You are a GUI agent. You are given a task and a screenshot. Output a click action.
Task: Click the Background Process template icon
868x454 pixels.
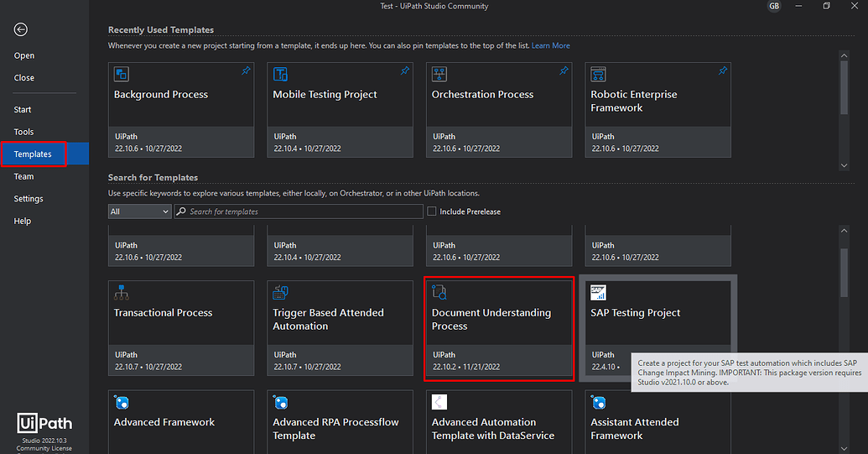pyautogui.click(x=121, y=75)
